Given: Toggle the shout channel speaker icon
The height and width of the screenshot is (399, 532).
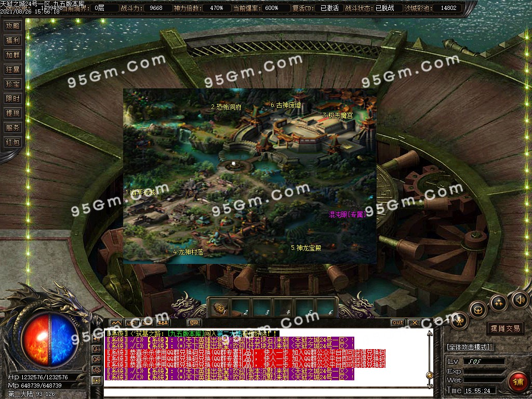Looking at the screenshot, I should coord(97,338).
